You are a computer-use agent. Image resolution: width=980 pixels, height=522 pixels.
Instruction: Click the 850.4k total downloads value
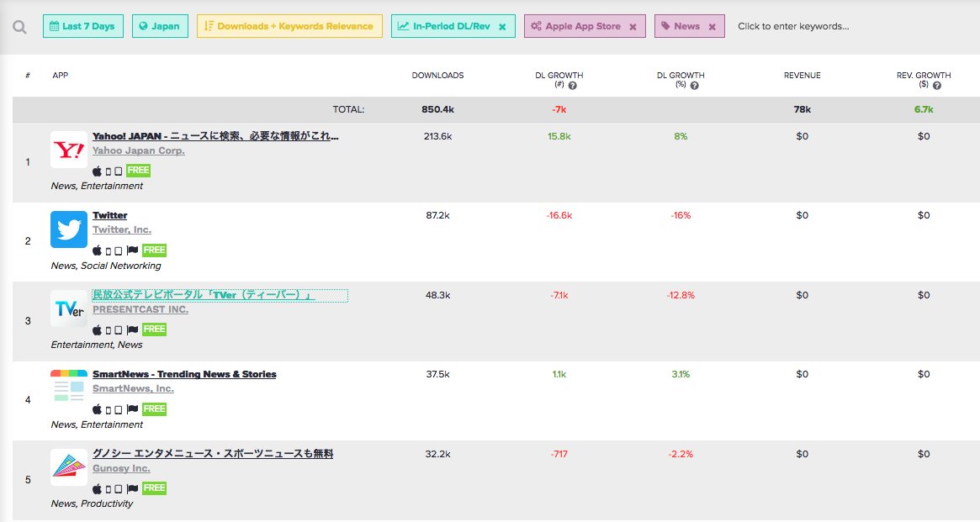coord(437,109)
